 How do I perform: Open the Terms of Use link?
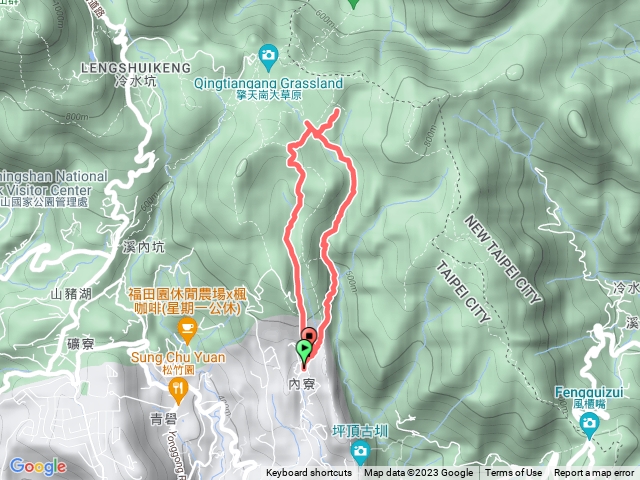513,473
